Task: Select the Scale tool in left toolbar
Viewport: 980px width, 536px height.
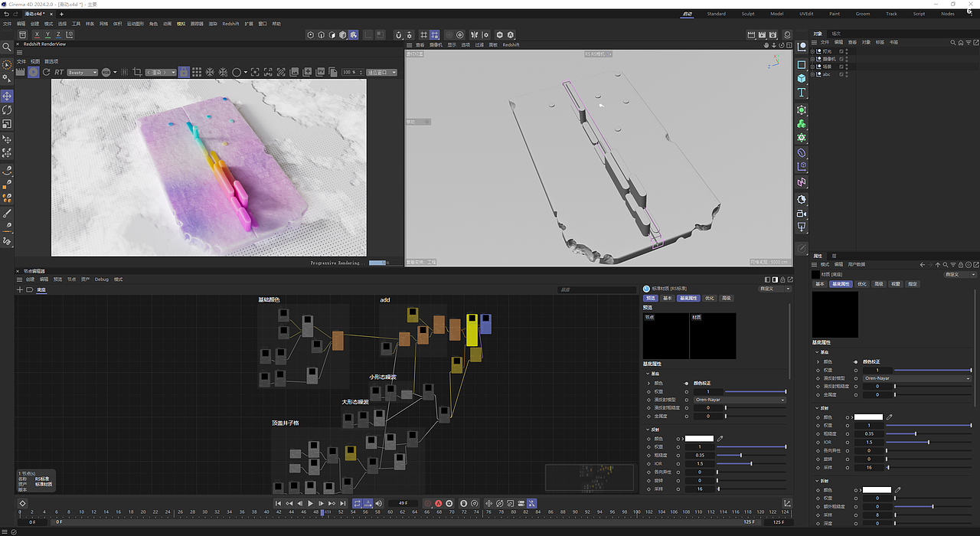Action: click(7, 123)
